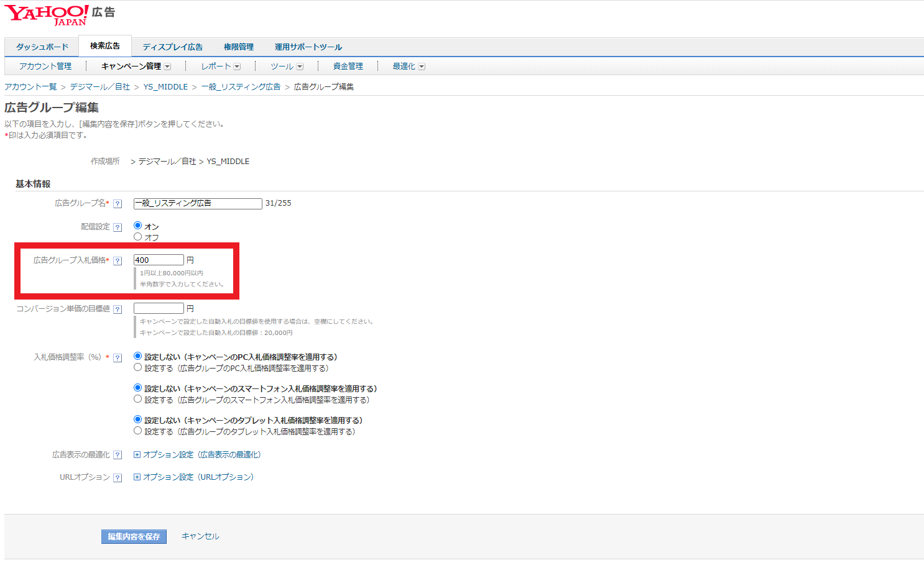
Task: Open help icon for 広告グループ名
Action: 118,204
